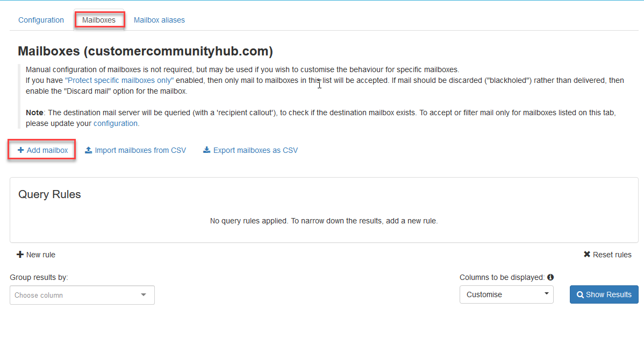Open the Customise columns dropdown
Image resolution: width=644 pixels, height=337 pixels.
click(x=506, y=294)
